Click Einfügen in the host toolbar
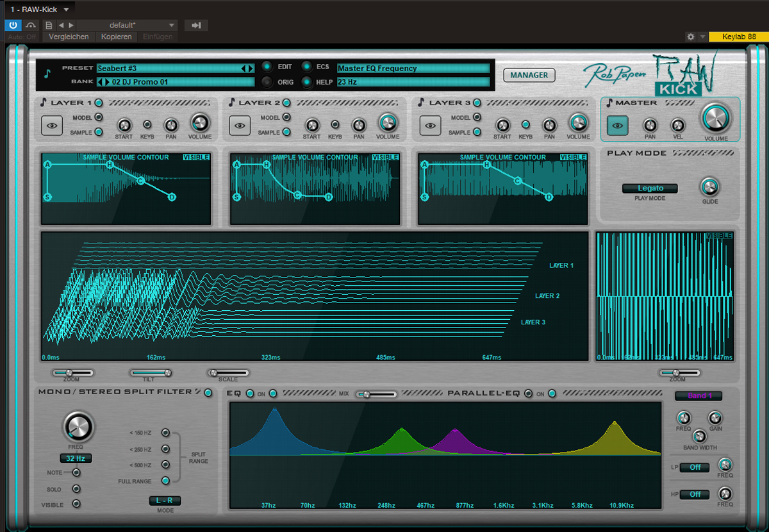 [158, 37]
